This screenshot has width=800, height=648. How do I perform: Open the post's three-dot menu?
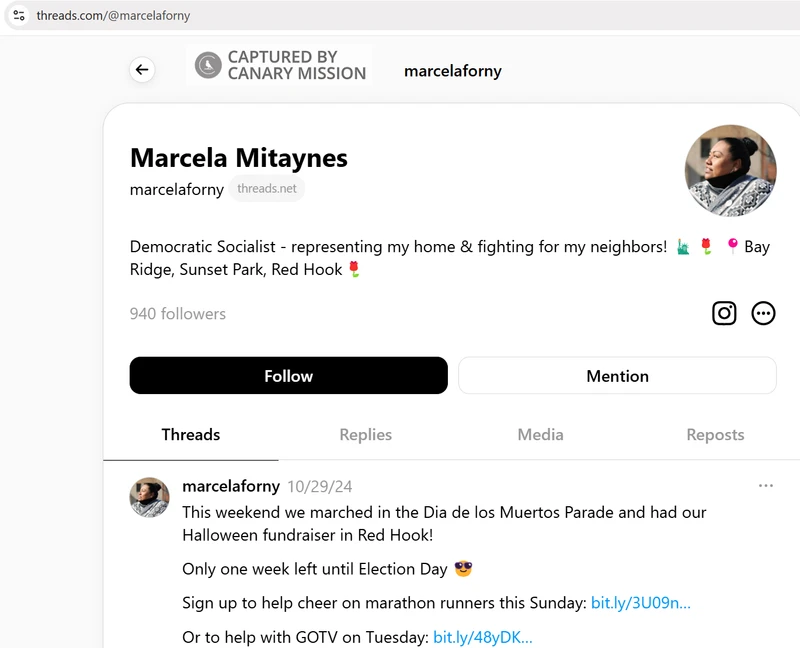(x=765, y=486)
